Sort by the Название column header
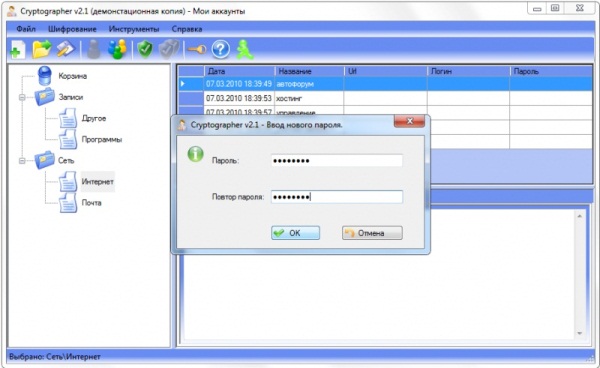600x368 pixels. click(309, 71)
